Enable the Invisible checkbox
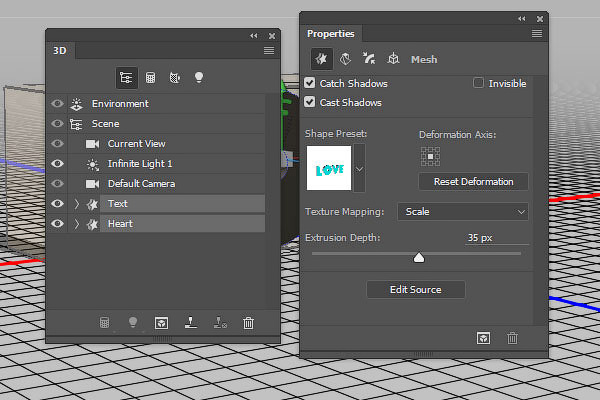Viewport: 600px width, 400px height. 478,83
